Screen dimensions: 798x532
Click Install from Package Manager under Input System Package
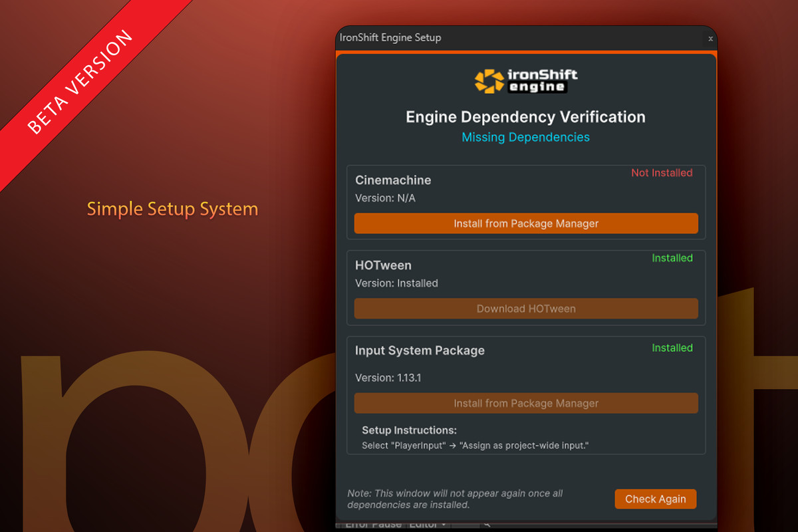point(526,403)
